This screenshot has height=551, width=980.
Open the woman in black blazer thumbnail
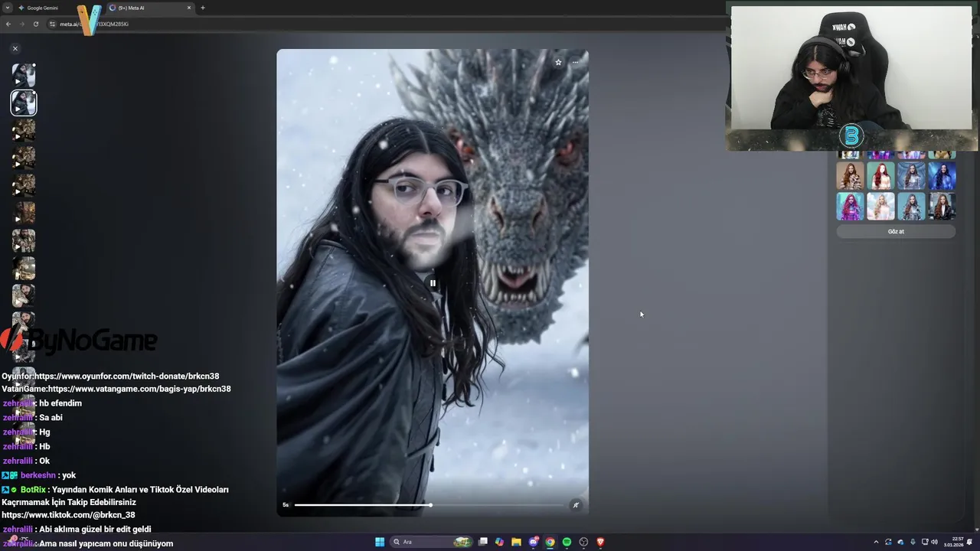point(942,206)
